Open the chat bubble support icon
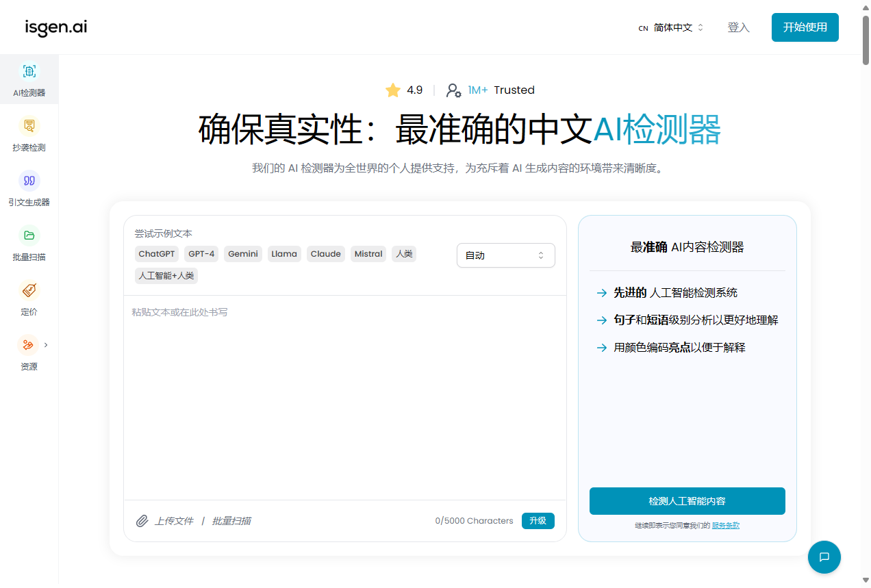The image size is (871, 588). tap(824, 557)
